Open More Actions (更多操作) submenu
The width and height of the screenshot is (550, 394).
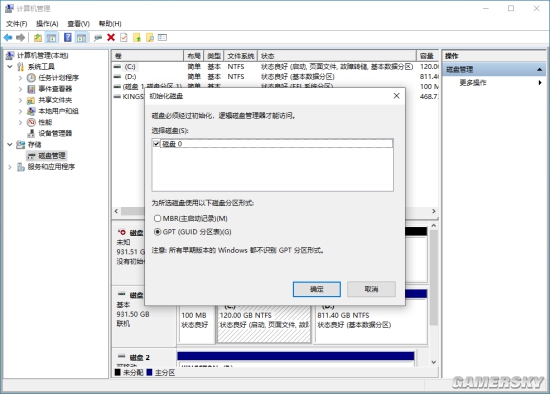pos(473,83)
